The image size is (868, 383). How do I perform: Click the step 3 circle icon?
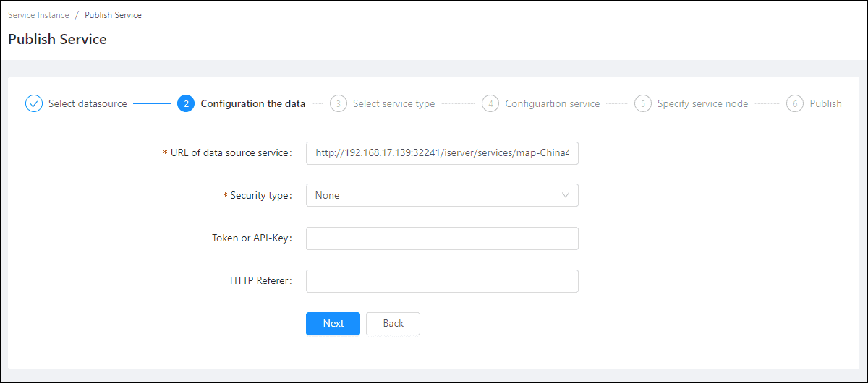[x=338, y=103]
